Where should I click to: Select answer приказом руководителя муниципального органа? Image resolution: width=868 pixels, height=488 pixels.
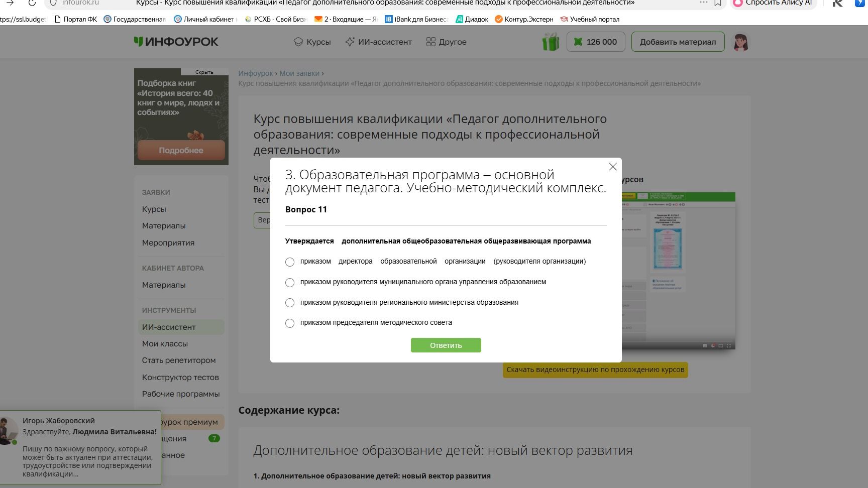(290, 282)
